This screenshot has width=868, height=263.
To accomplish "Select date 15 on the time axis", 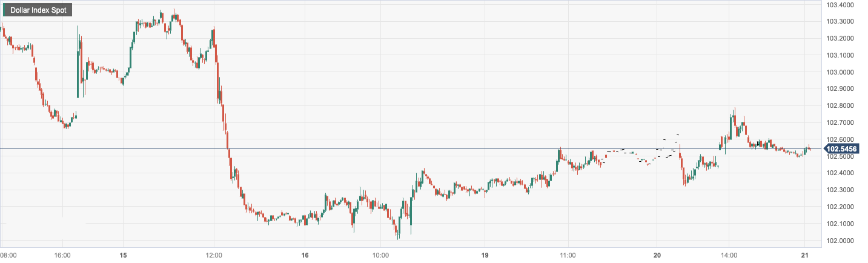I will (122, 255).
